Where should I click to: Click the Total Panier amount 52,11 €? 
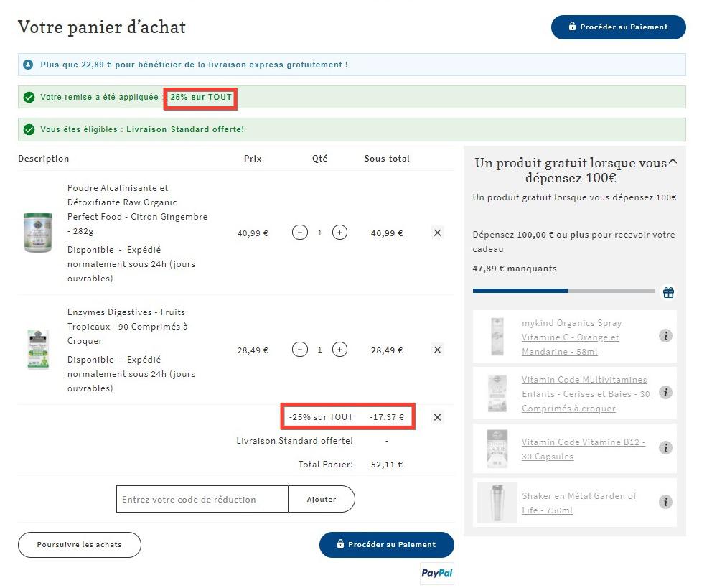coord(387,465)
